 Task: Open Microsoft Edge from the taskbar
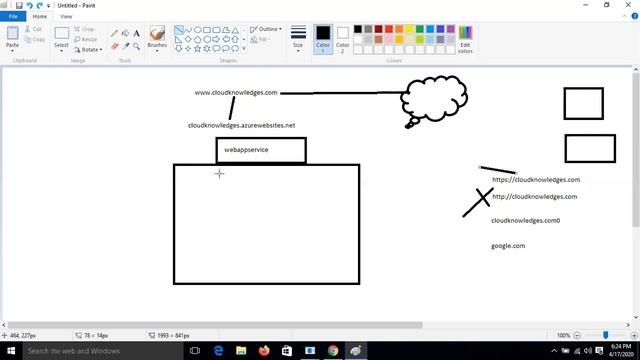click(x=218, y=351)
